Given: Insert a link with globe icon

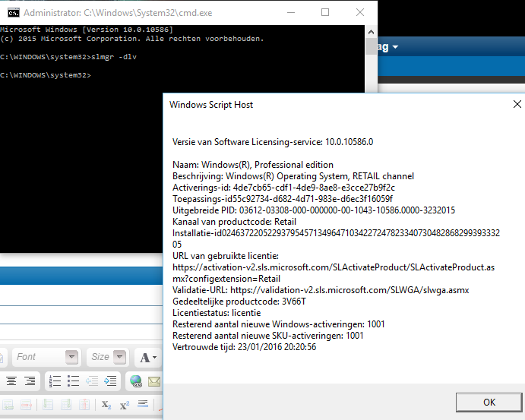Looking at the screenshot, I should tap(136, 381).
